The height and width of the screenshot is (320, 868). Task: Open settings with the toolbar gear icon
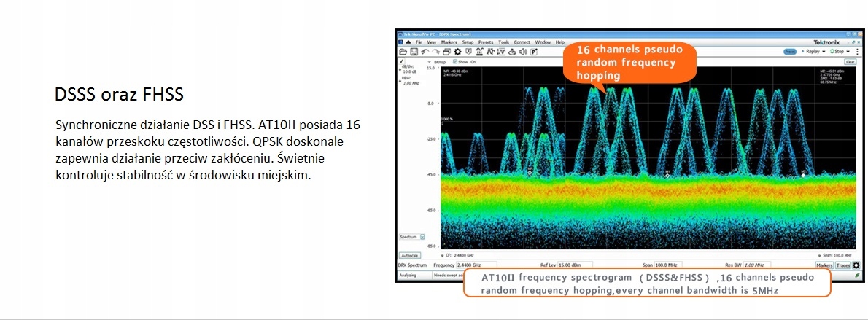click(458, 52)
